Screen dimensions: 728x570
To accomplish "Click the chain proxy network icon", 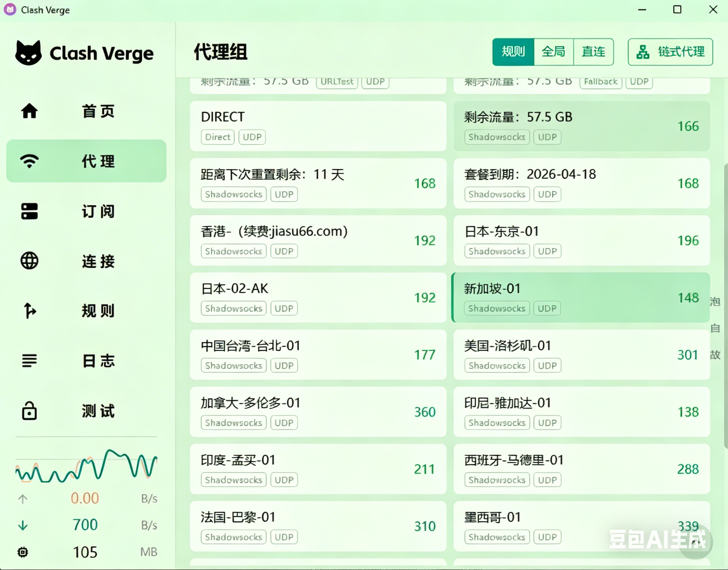I will (643, 52).
